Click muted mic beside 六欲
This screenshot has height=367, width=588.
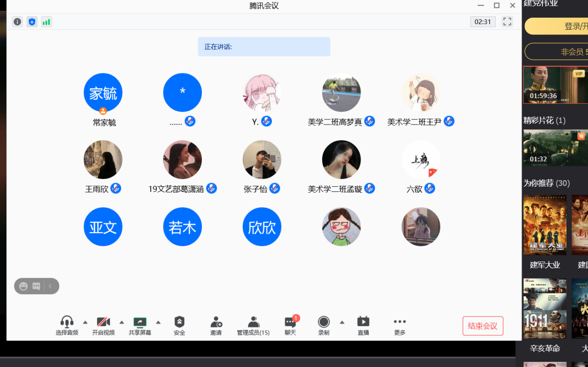click(x=430, y=188)
